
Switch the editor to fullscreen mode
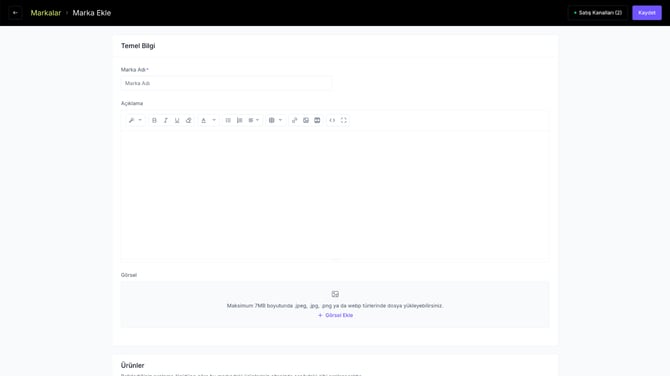[344, 120]
